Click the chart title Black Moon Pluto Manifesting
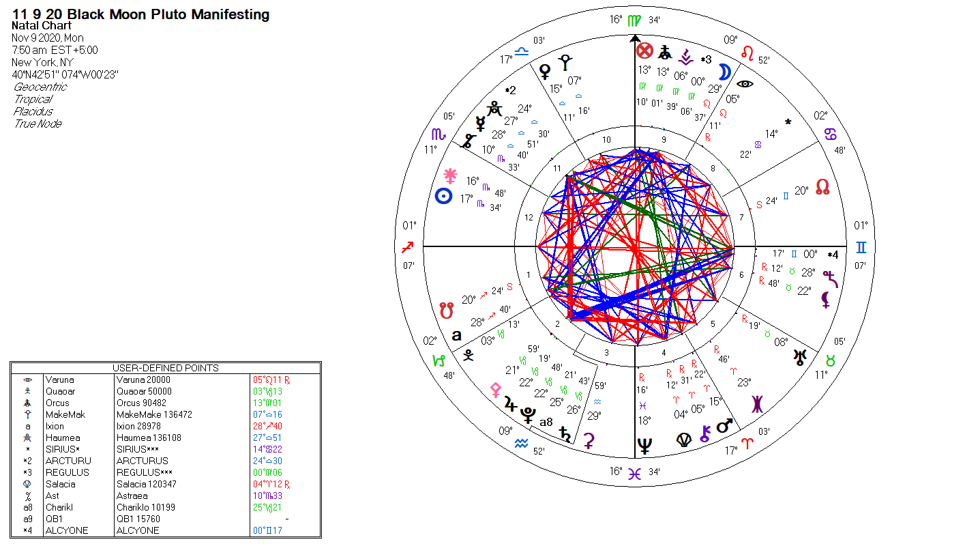This screenshot has height=544, width=980. pos(140,14)
